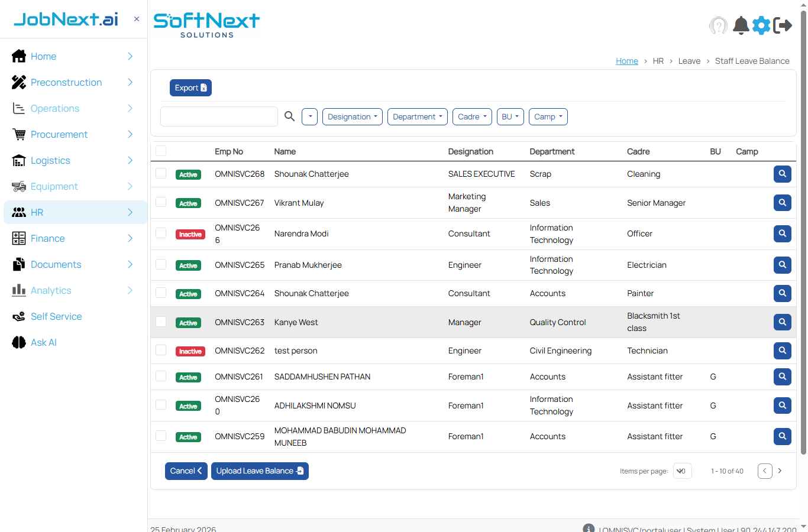Open help using the question mark icon
808x532 pixels.
(718, 25)
